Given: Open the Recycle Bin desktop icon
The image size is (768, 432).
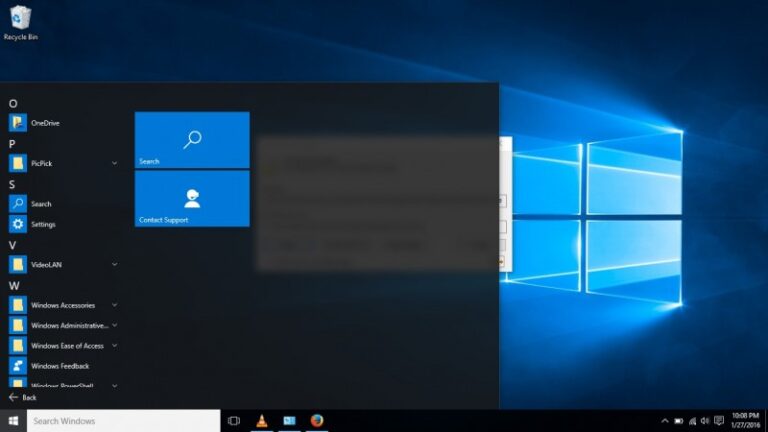Looking at the screenshot, I should pyautogui.click(x=20, y=23).
